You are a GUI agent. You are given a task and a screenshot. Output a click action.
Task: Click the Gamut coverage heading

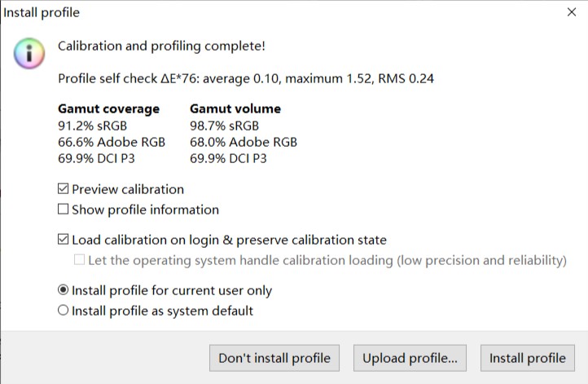[x=108, y=108]
